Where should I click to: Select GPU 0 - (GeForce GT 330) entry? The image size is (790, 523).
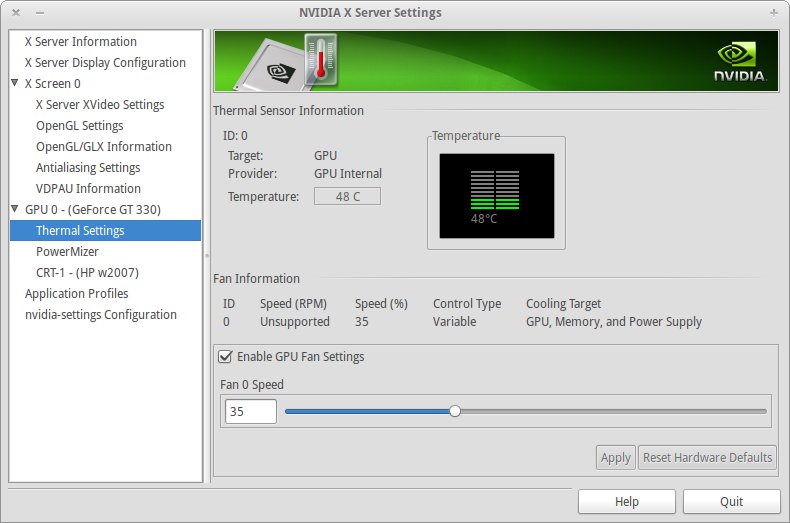click(93, 210)
